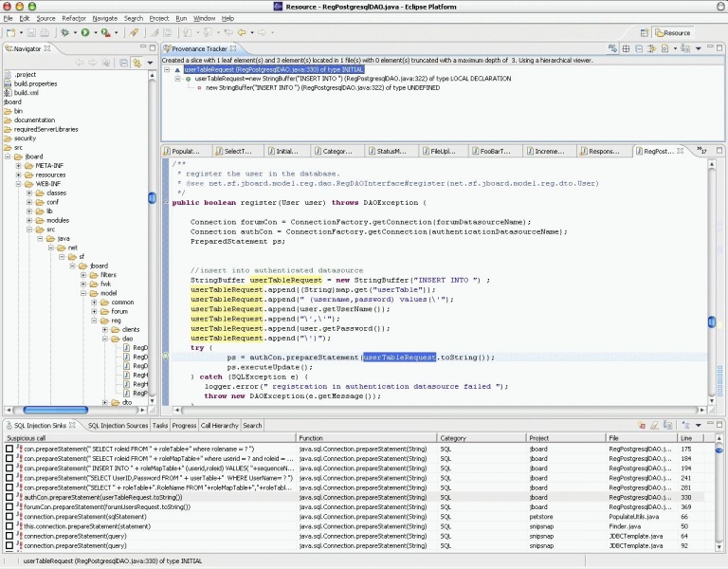Click the yellow star arrows icon in Provenance Tracker

[x=652, y=48]
